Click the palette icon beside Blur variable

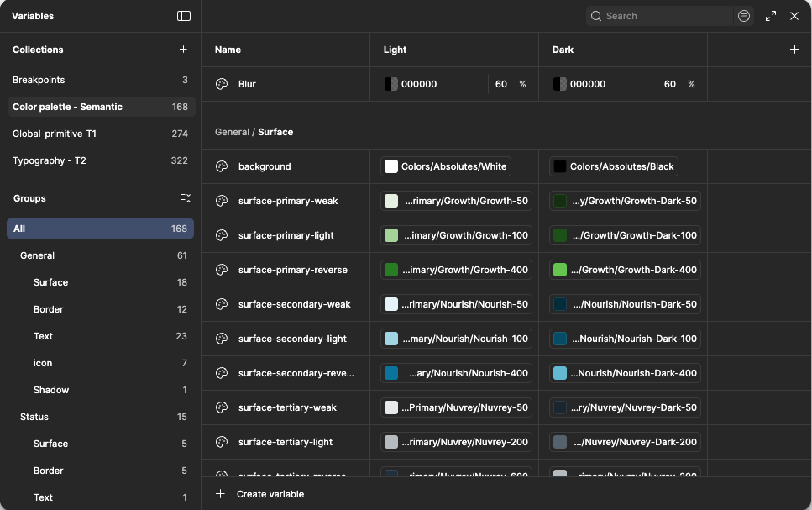click(x=222, y=84)
